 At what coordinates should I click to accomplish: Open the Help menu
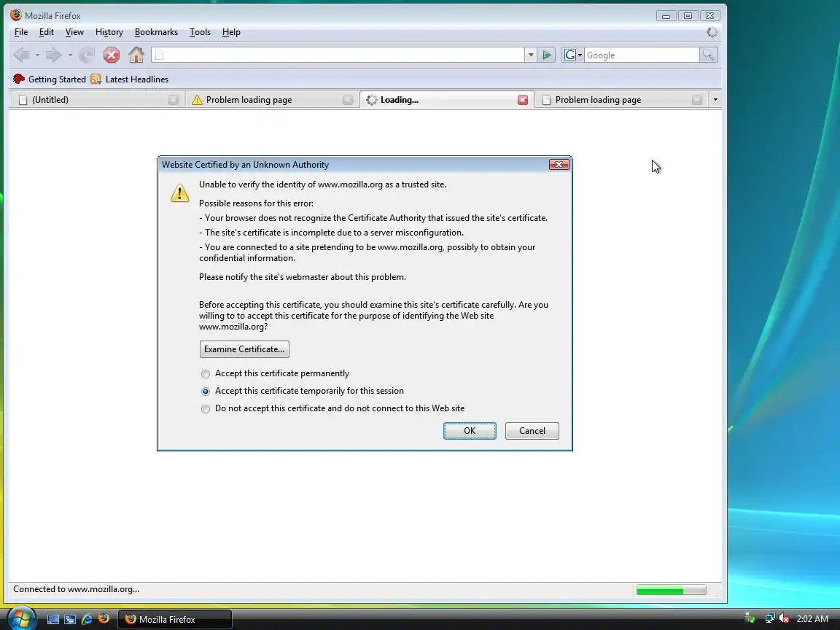(231, 32)
